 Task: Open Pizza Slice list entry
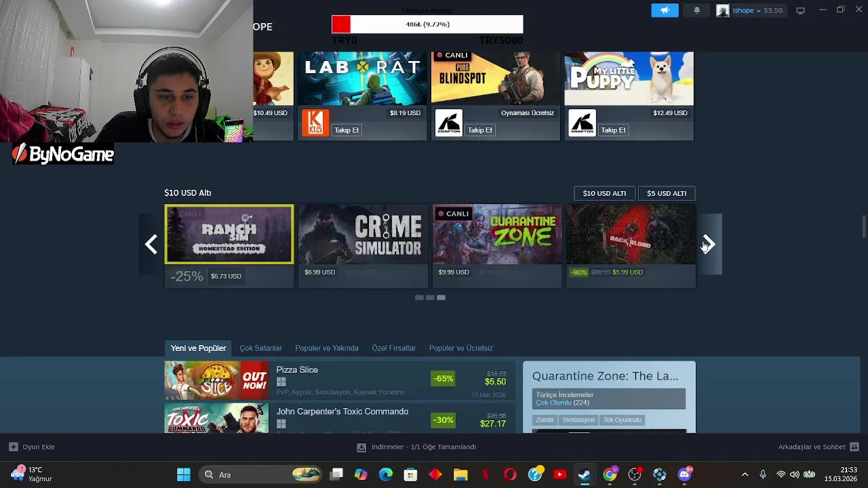340,380
